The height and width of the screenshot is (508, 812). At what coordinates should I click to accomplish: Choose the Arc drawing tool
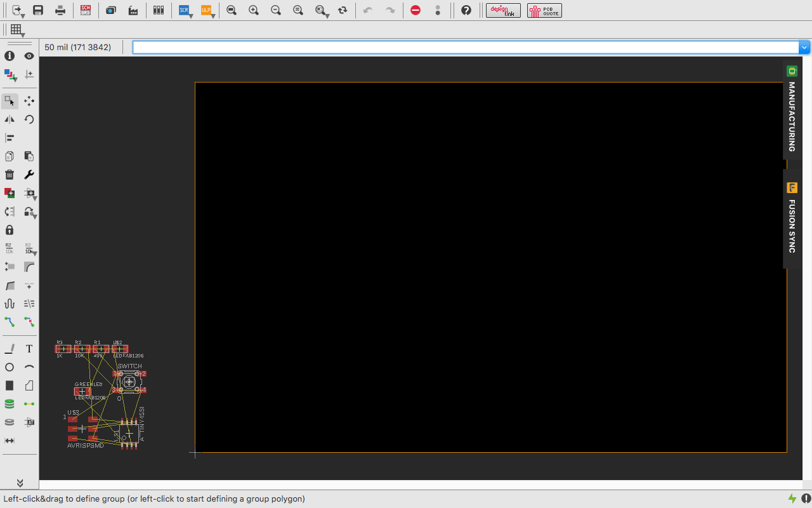pyautogui.click(x=29, y=367)
